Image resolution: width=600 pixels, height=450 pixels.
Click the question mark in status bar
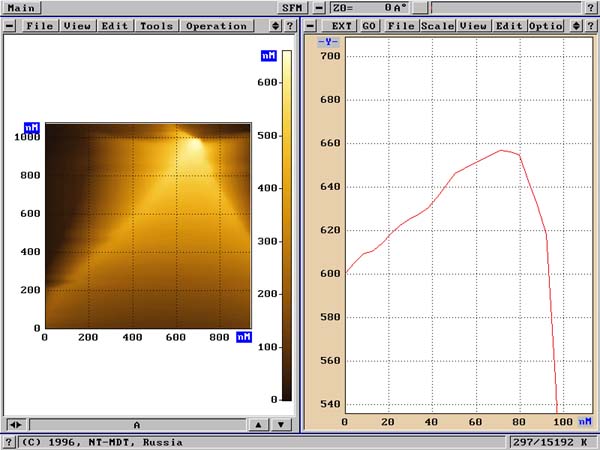(10, 441)
